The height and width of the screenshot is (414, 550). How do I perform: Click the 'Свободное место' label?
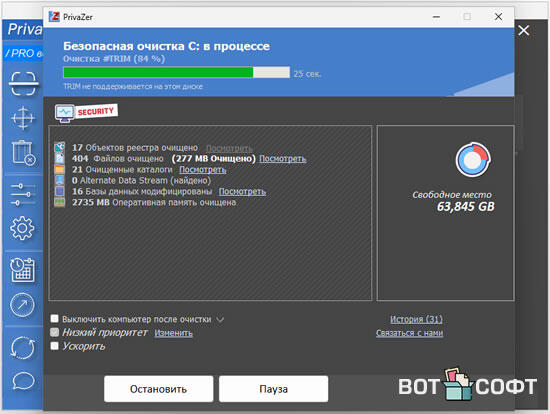coord(452,195)
